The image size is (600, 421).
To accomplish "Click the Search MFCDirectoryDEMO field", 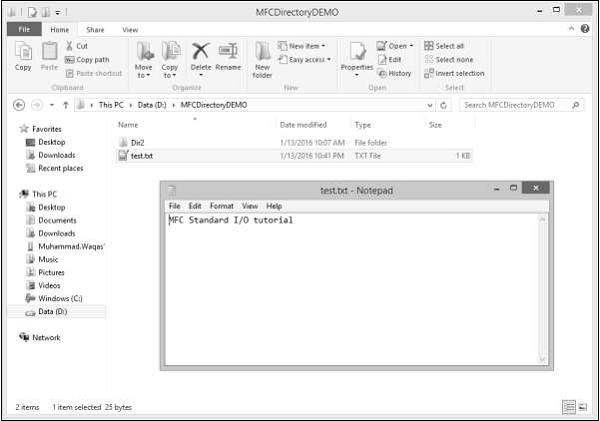I will point(516,105).
